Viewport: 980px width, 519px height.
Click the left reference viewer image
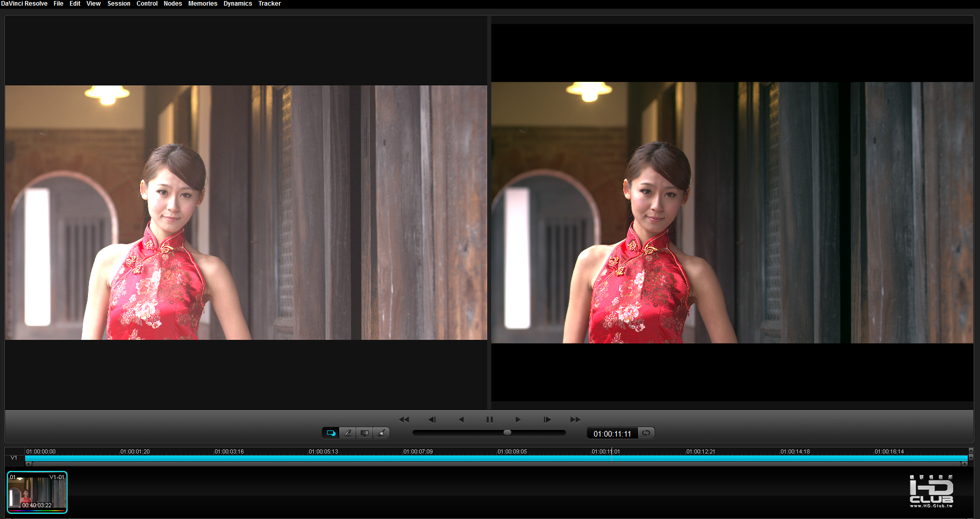point(246,212)
